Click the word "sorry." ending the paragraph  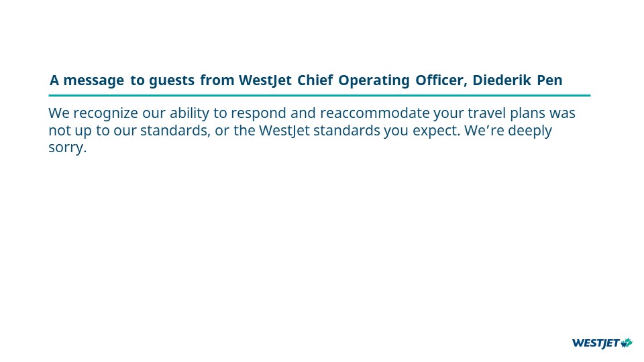click(x=68, y=148)
